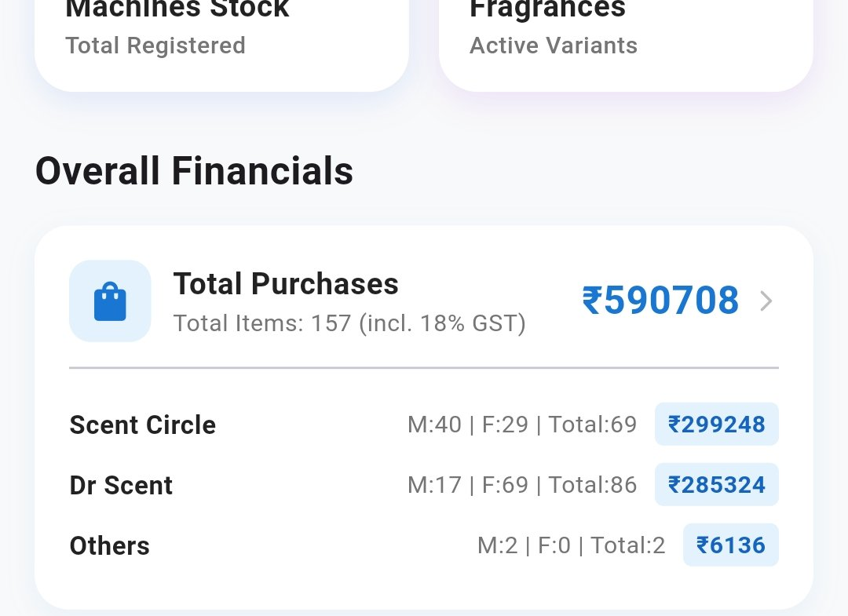This screenshot has height=616, width=848.
Task: Tap the Overall Financials heading
Action: [194, 171]
